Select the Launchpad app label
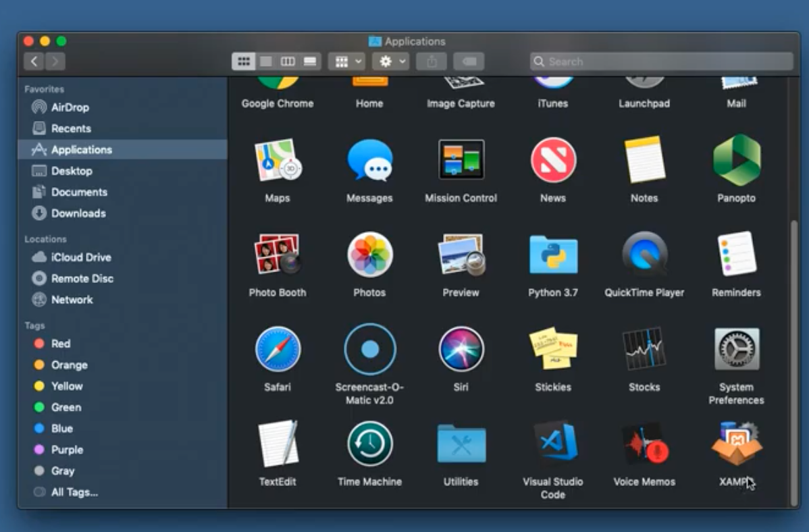The width and height of the screenshot is (809, 532). point(644,104)
